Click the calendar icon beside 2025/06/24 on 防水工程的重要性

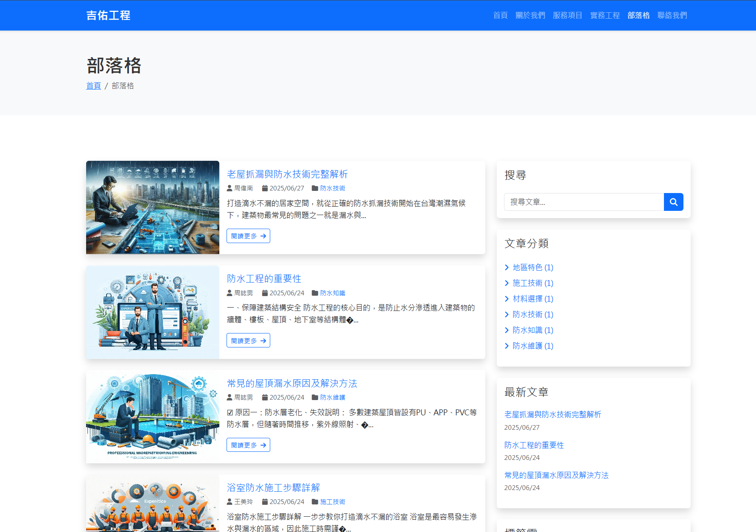coord(265,293)
